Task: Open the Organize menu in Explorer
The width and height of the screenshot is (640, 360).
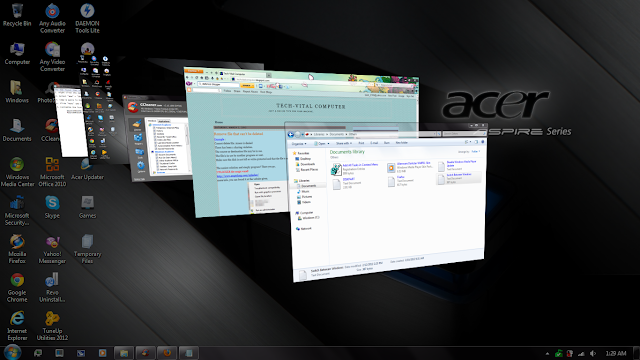Action: click(x=299, y=144)
